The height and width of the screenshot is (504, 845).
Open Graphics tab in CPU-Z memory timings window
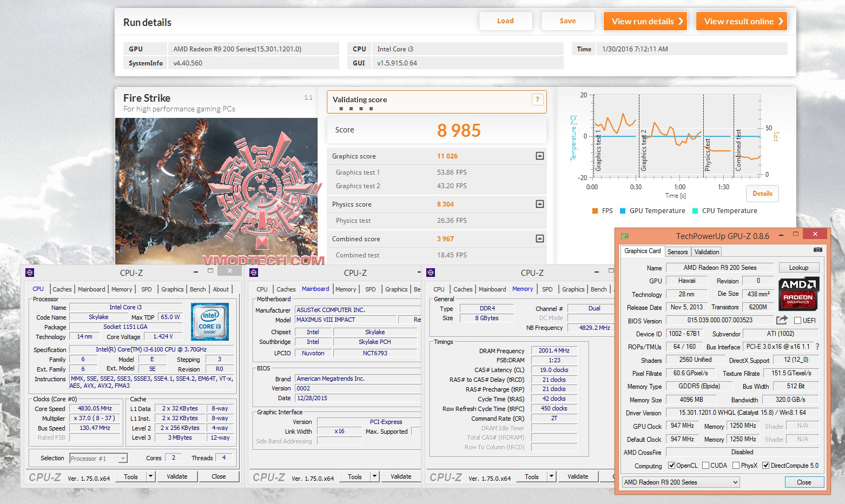pyautogui.click(x=573, y=289)
